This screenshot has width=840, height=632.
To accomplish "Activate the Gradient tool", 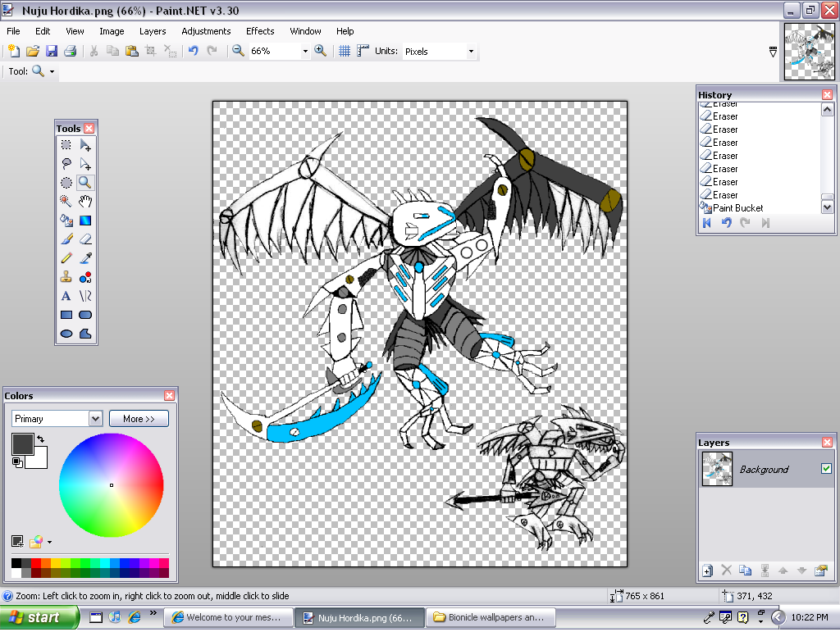I will [85, 220].
